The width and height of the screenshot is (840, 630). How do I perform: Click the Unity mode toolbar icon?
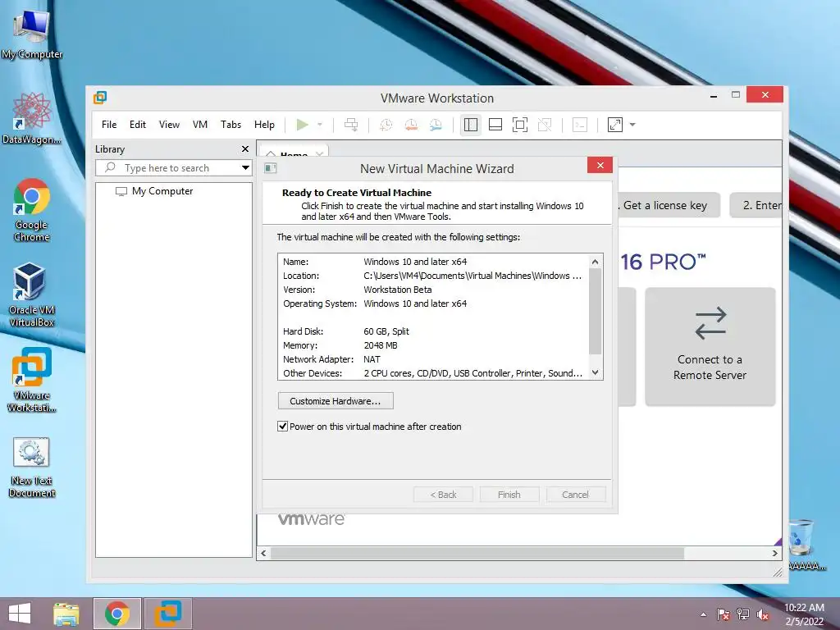pos(545,125)
